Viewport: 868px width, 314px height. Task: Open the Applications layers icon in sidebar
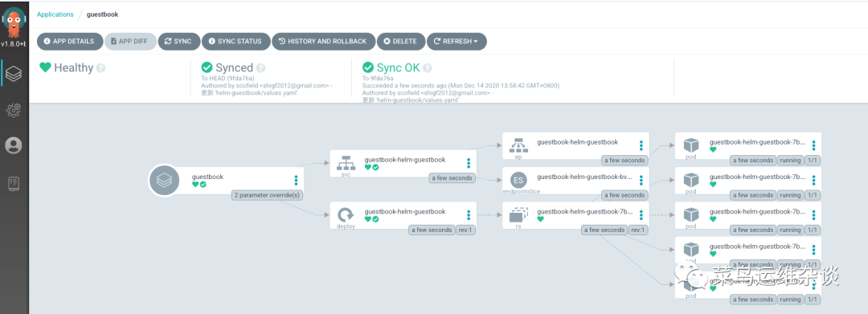tap(14, 74)
